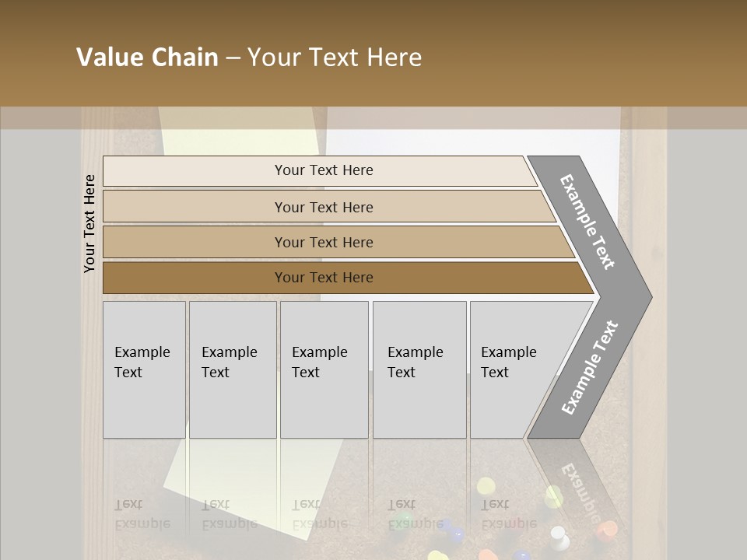
Task: Click the darkest brown 'Your Text Here' bar
Action: [323, 278]
